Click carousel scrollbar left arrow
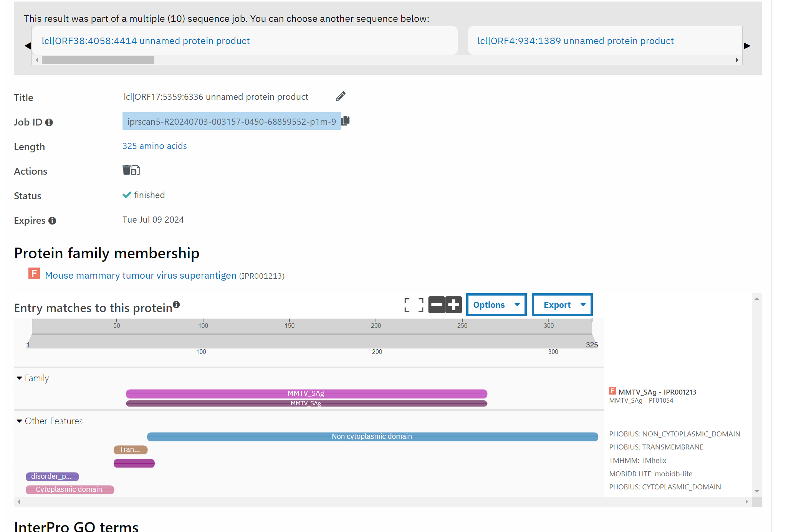786x532 pixels. (37, 60)
